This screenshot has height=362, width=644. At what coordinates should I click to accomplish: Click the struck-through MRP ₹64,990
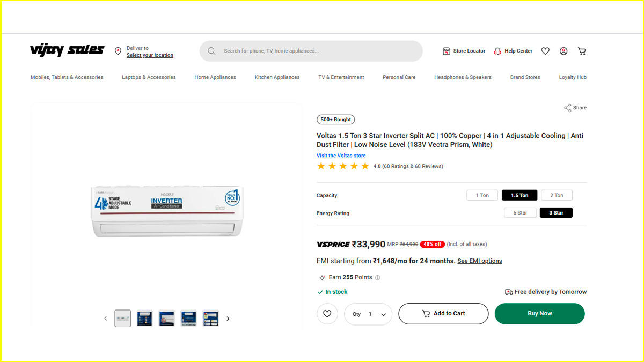[x=409, y=245]
